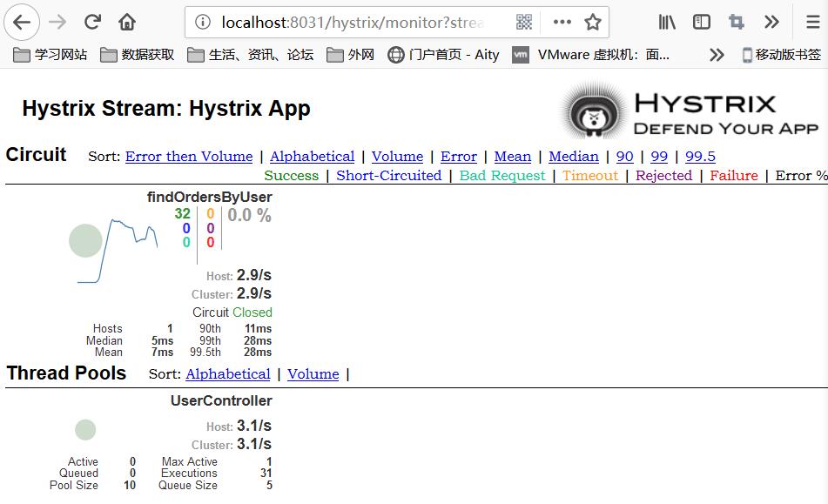Sort circuits by Median
Image resolution: width=828 pixels, height=504 pixels.
click(574, 157)
